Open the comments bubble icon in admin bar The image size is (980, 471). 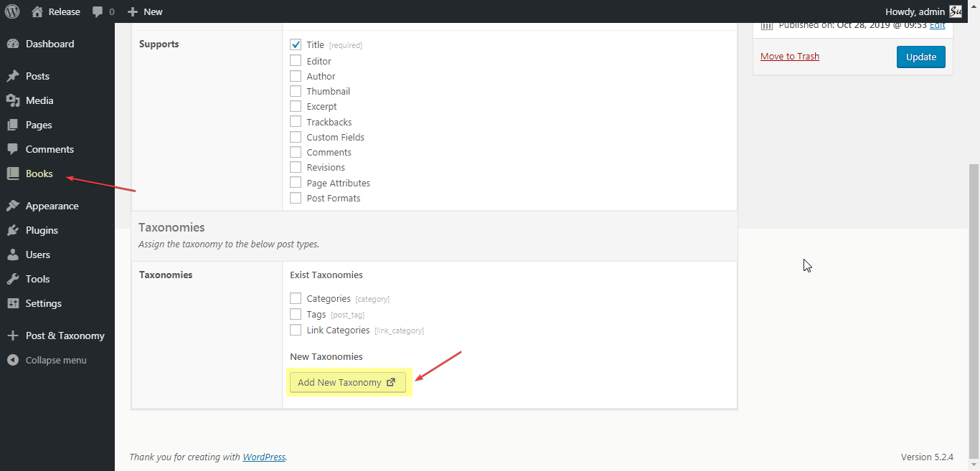tap(97, 11)
